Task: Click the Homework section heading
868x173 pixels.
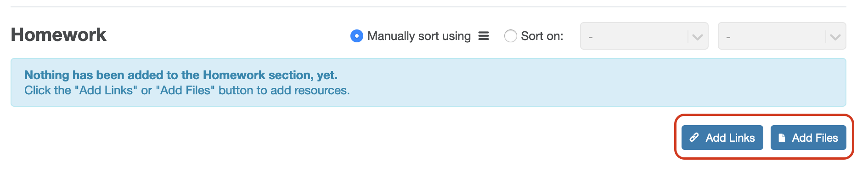Action: (58, 35)
